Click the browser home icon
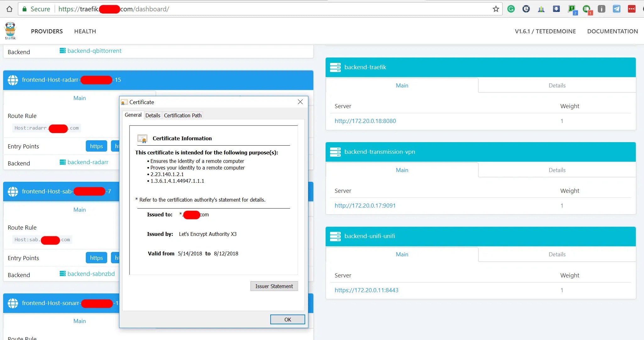The image size is (644, 340). [9, 9]
